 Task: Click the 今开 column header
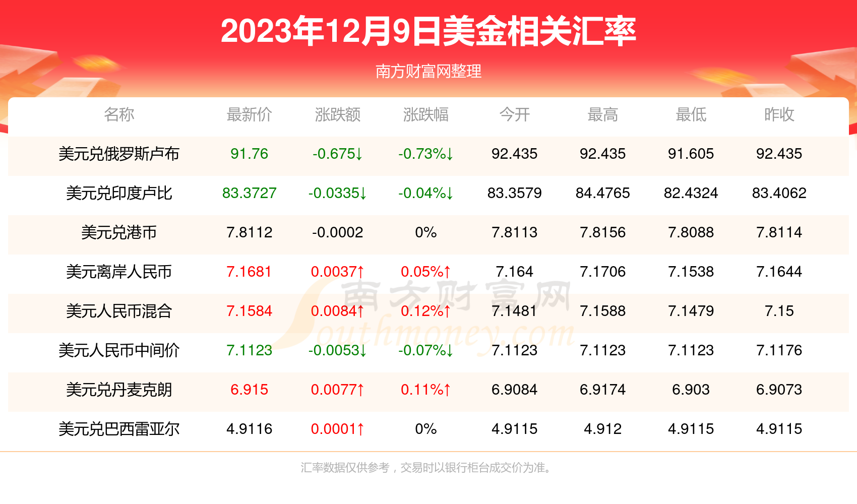pyautogui.click(x=514, y=114)
